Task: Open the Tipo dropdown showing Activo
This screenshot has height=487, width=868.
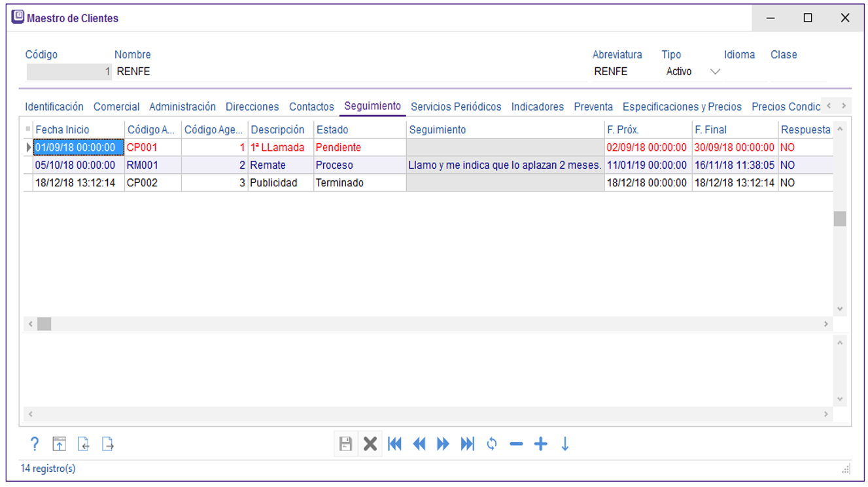Action: (x=715, y=72)
